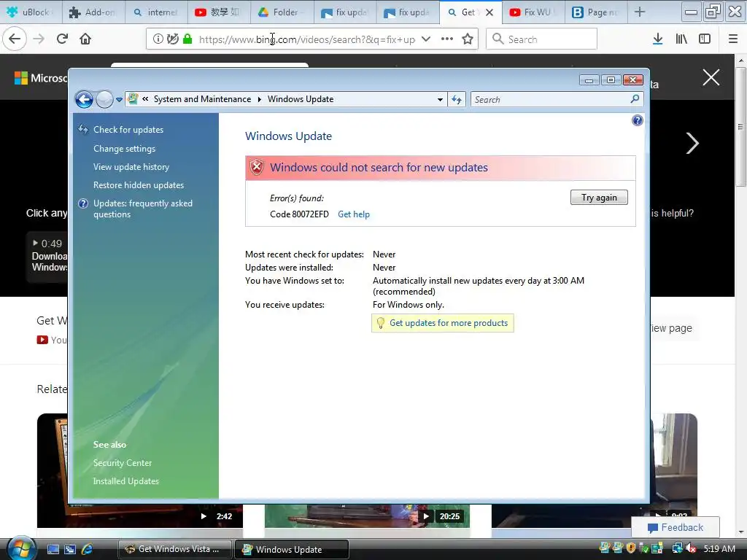Click the green padlock in URL bar

point(187,39)
